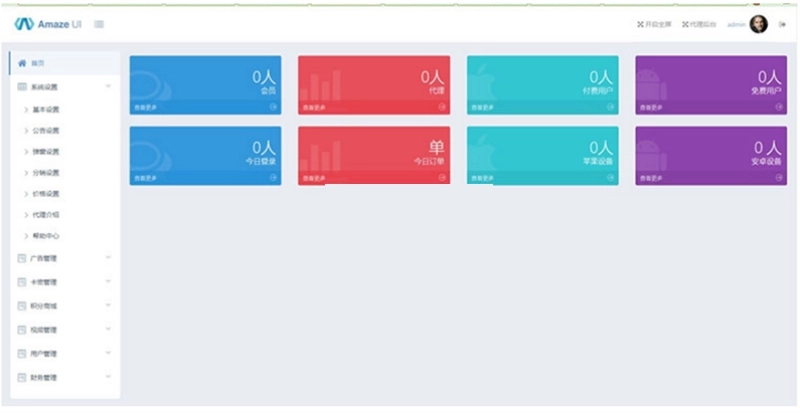The image size is (800, 413).
Task: Expand the 财务管理 sidebar menu
Action: click(65, 378)
